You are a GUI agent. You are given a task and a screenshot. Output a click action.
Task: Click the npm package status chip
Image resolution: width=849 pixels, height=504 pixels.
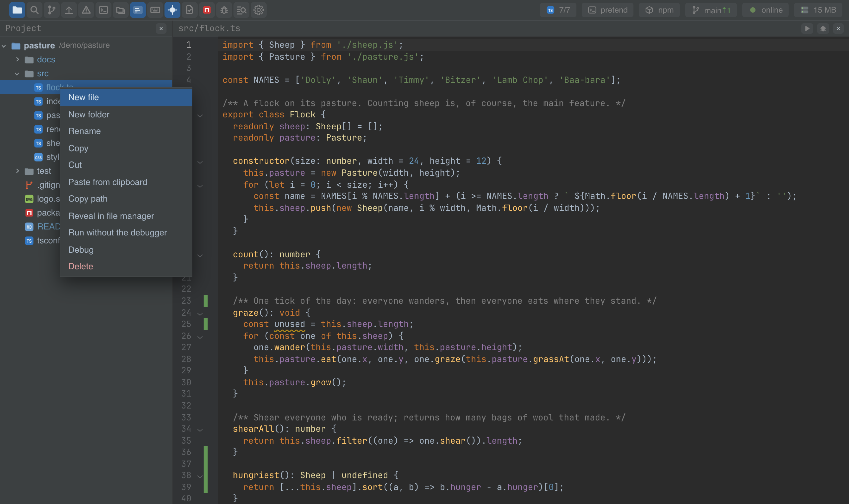tap(659, 10)
